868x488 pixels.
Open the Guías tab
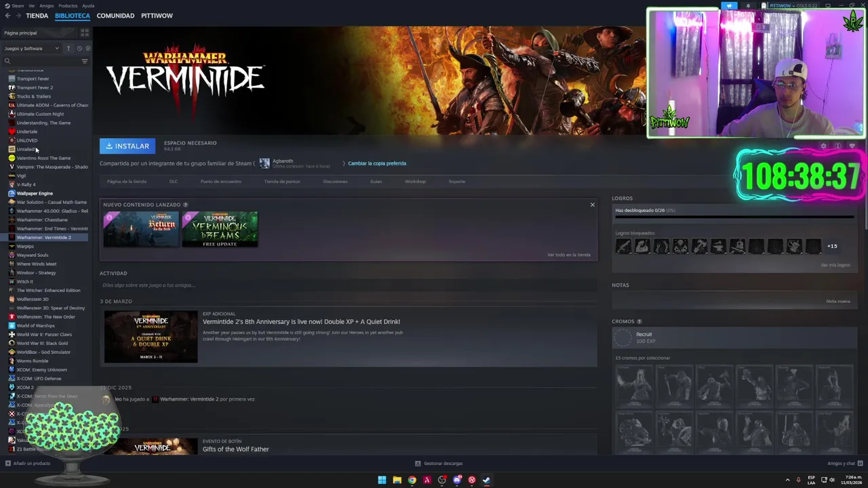[x=376, y=182]
